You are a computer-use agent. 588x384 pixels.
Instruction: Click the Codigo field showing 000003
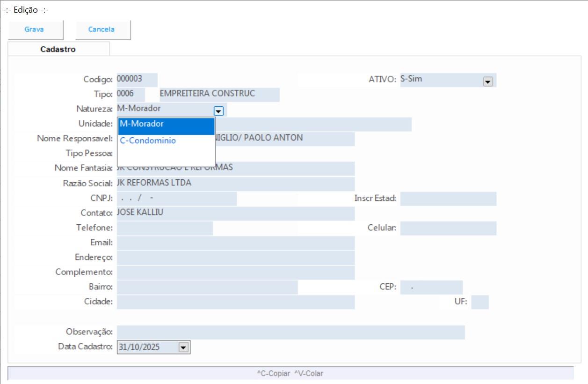tap(137, 80)
